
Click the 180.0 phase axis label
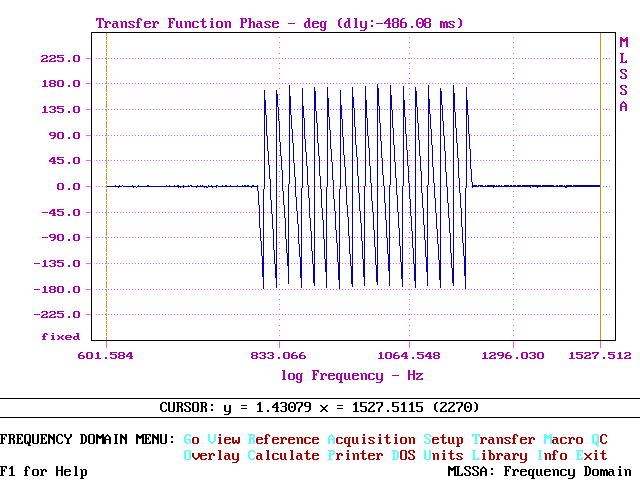coord(61,84)
